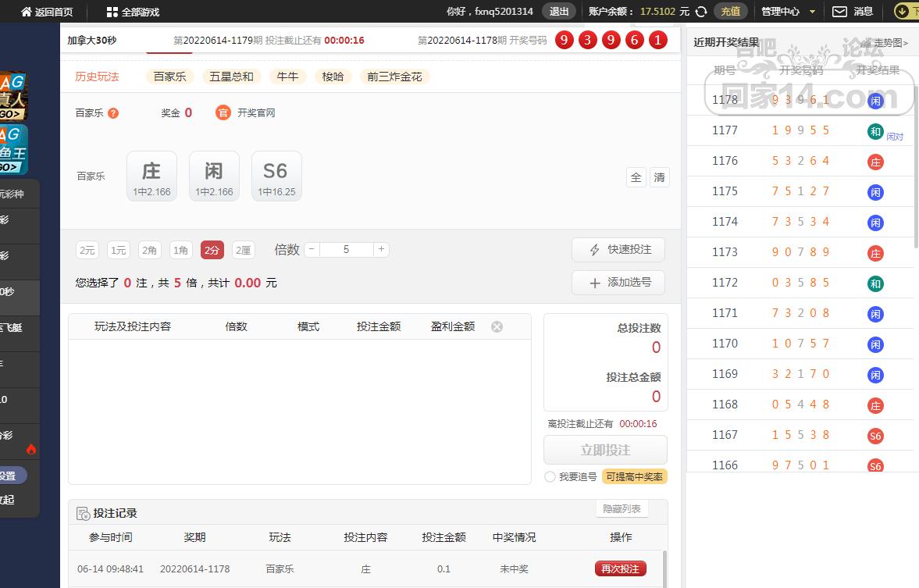Click the 全部游戏 grid icon
Screen dimensions: 919x588
point(112,12)
